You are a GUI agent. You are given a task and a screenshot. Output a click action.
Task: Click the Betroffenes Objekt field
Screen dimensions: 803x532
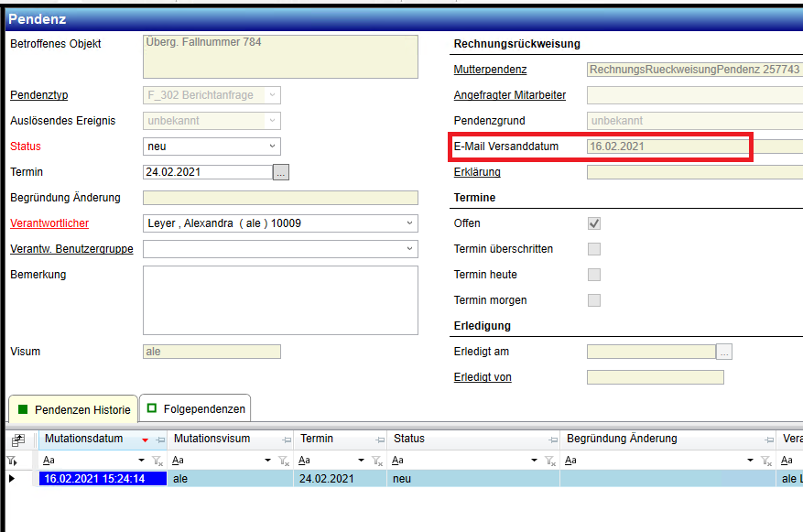tap(280, 57)
